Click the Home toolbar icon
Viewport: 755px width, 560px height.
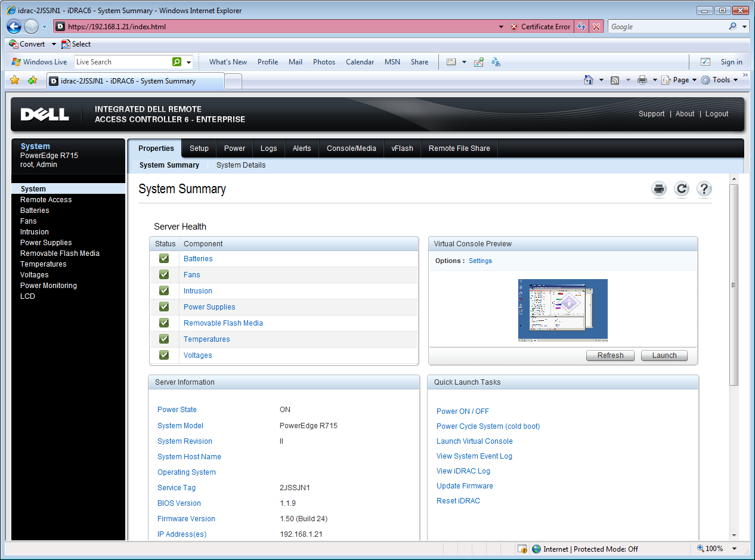pos(589,80)
